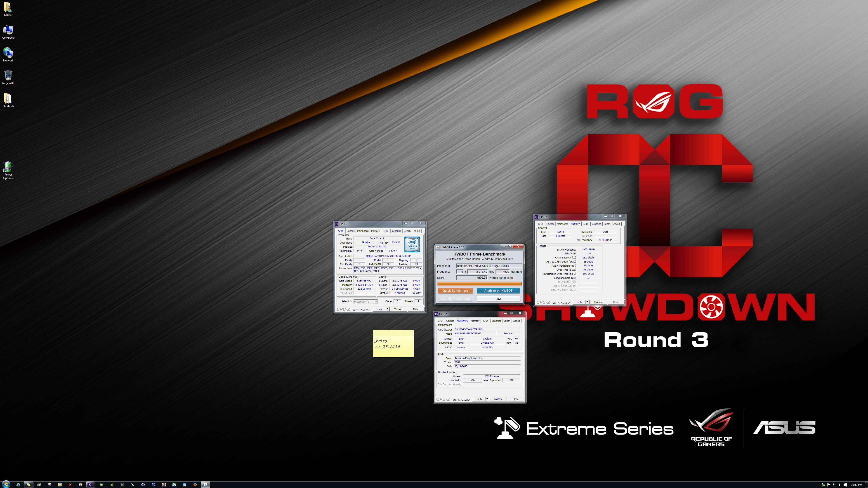The width and height of the screenshot is (868, 488).
Task: Click the Show Desktop strip beside the clock
Action: pos(866,485)
